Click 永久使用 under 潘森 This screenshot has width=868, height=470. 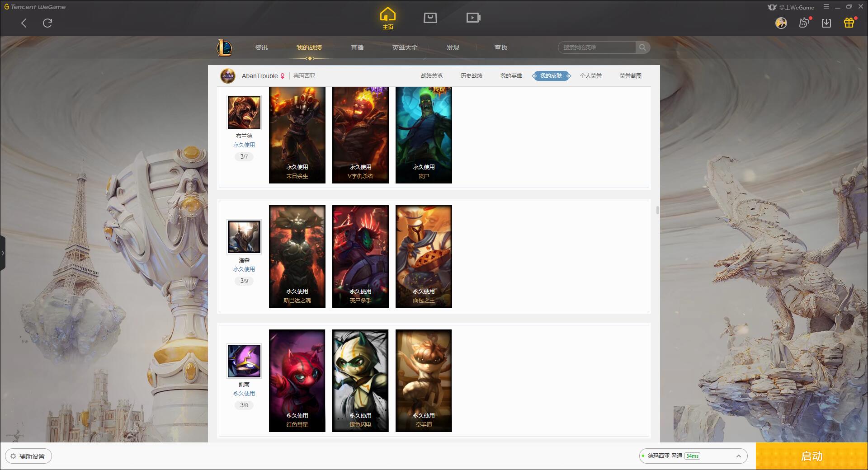coord(244,269)
